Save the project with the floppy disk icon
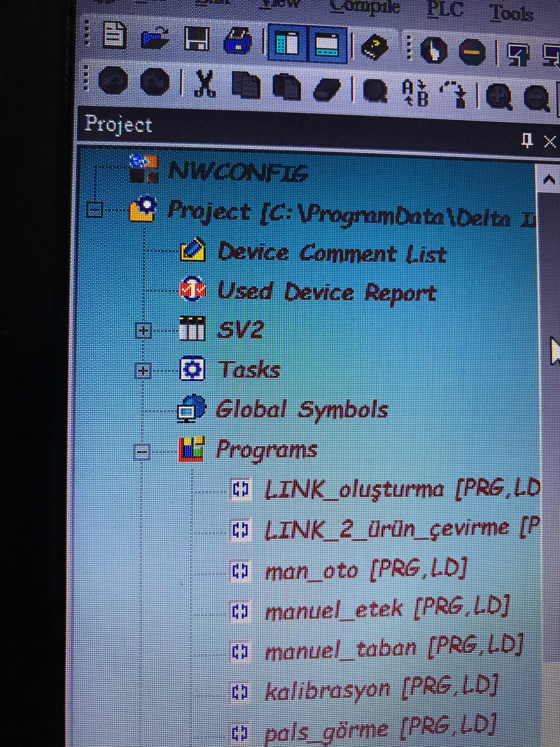The width and height of the screenshot is (560, 747). tap(197, 40)
